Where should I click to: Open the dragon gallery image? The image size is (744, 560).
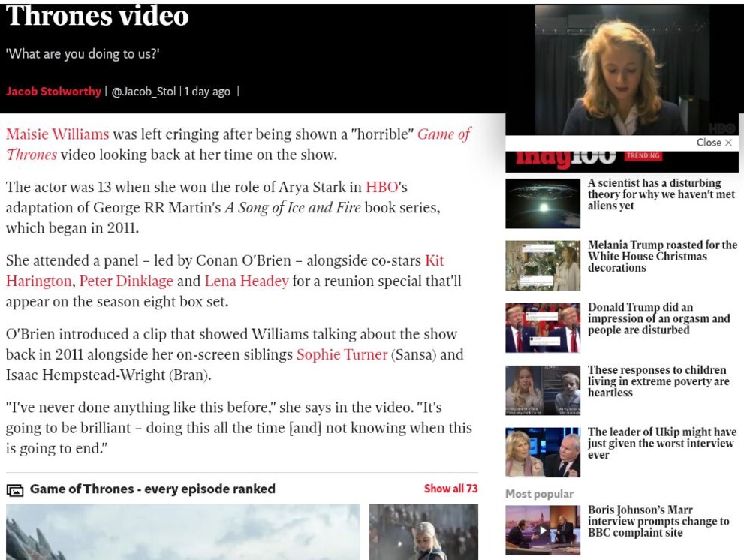point(182,532)
